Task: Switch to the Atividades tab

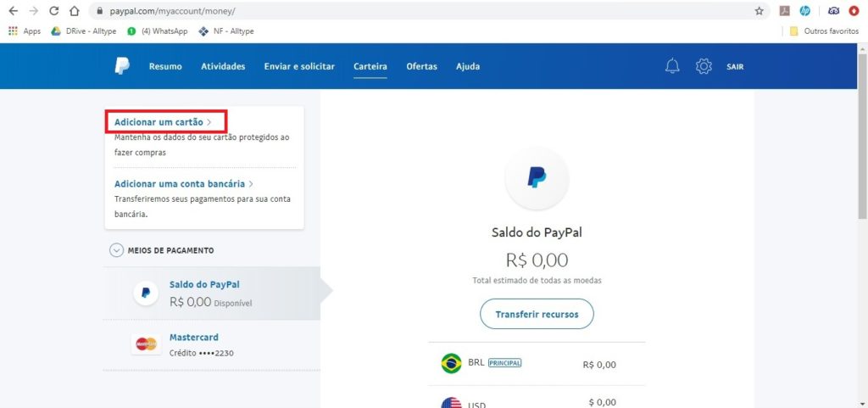Action: [223, 66]
